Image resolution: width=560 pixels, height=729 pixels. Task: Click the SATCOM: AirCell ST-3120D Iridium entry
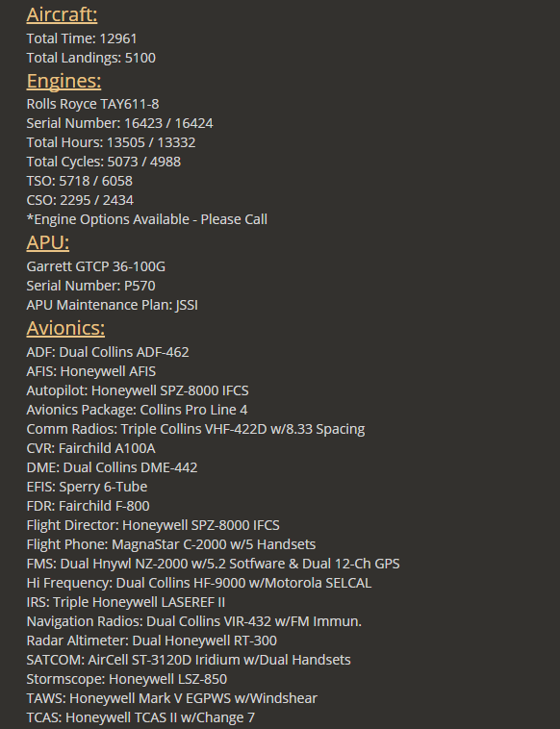(189, 660)
